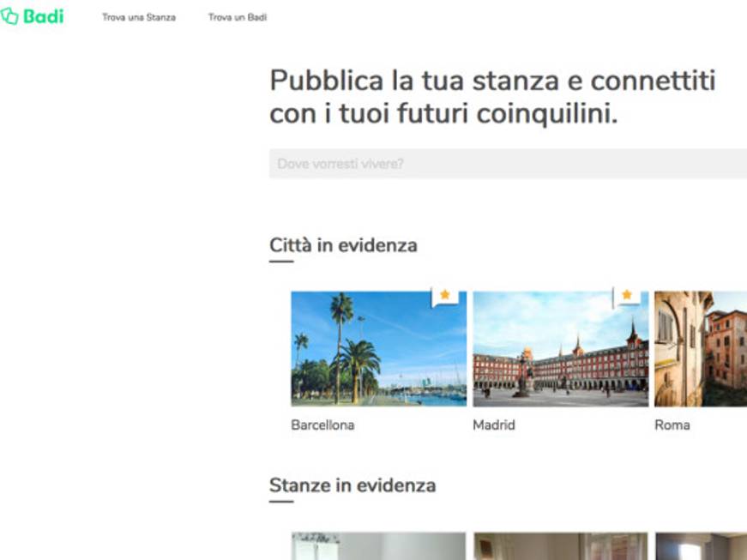Focus the 'Dove vorresti vivere?' search field

coord(508,163)
